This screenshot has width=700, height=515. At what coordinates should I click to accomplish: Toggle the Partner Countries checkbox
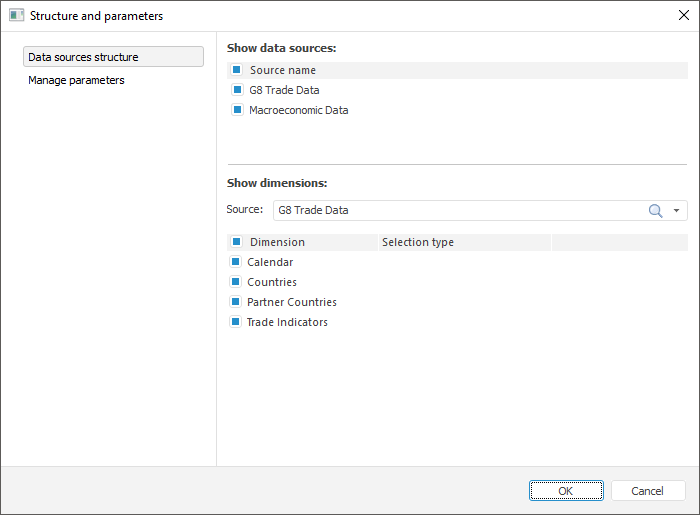pyautogui.click(x=237, y=302)
